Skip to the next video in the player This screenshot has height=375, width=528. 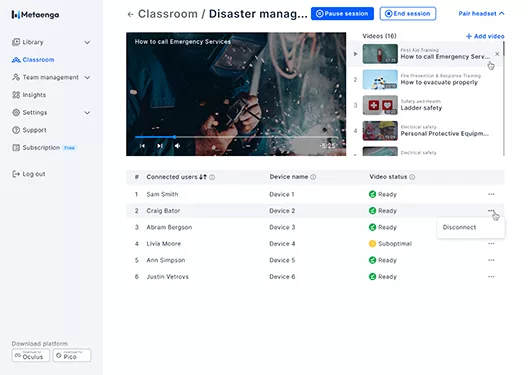(160, 146)
